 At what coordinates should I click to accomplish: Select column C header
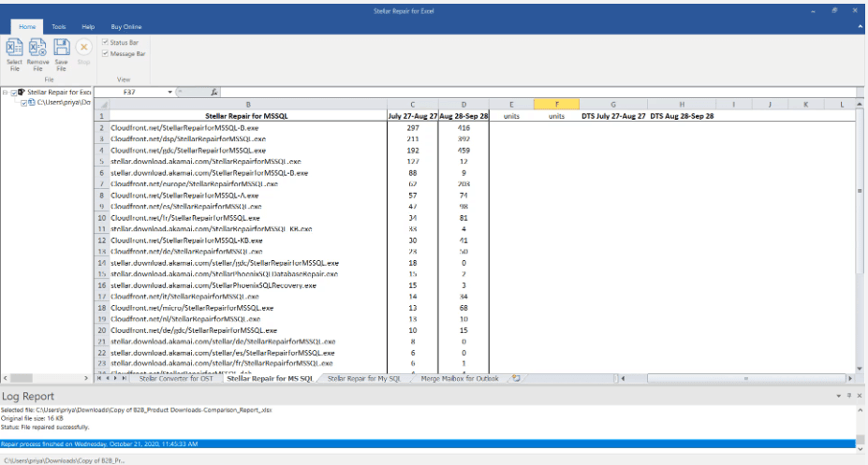[412, 105]
